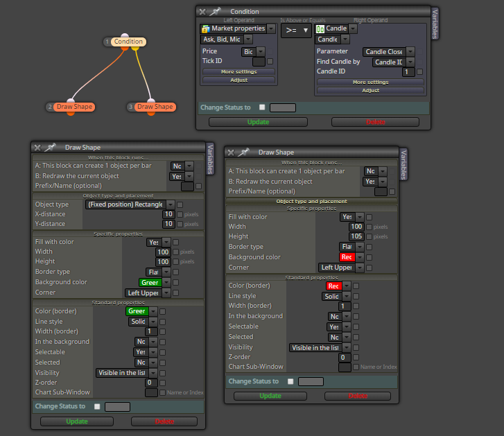The height and width of the screenshot is (436, 504).
Task: Click Delete in left Draw Shape panel
Action: tap(164, 421)
